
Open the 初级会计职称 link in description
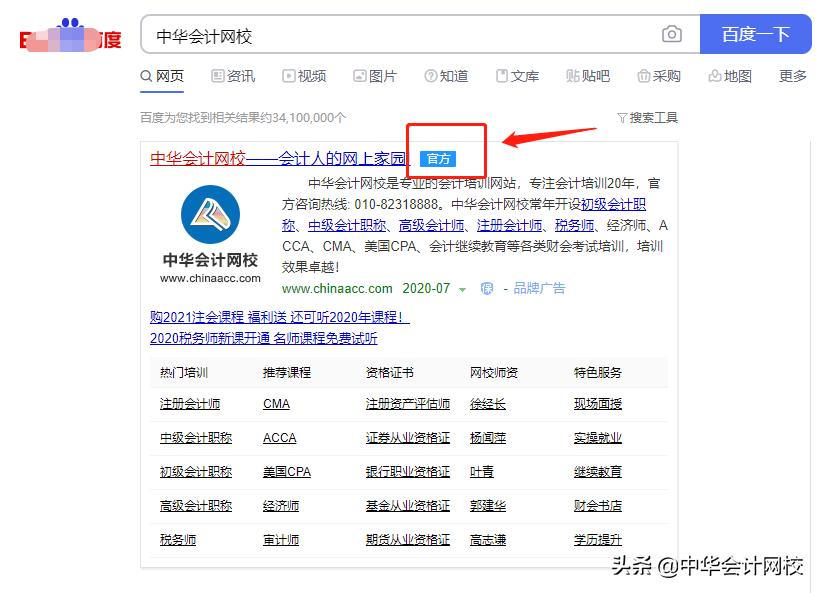point(613,204)
